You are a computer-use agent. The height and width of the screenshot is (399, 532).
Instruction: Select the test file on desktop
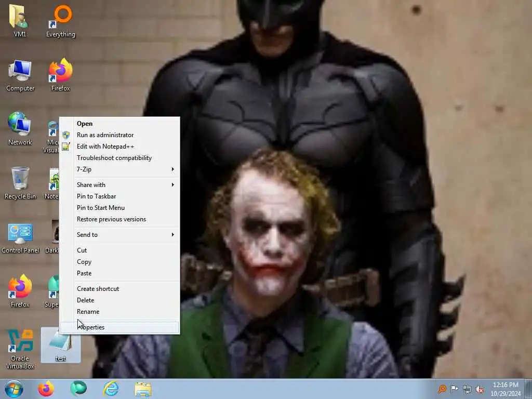tap(61, 345)
